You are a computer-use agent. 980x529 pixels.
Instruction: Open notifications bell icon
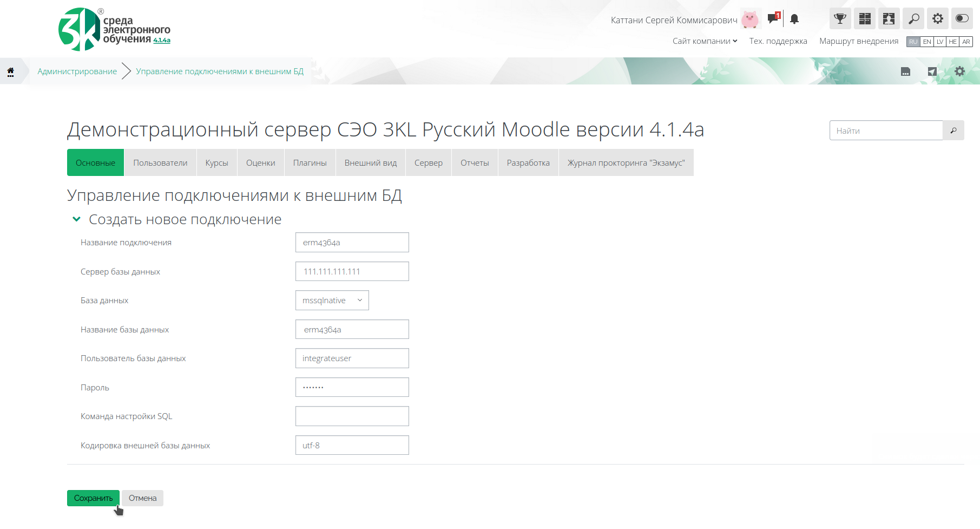tap(794, 19)
